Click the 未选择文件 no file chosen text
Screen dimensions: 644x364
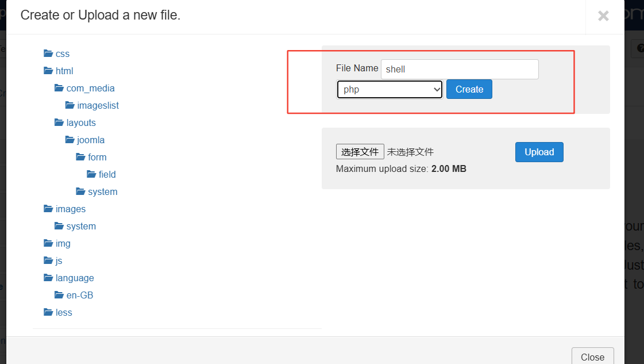coord(410,152)
